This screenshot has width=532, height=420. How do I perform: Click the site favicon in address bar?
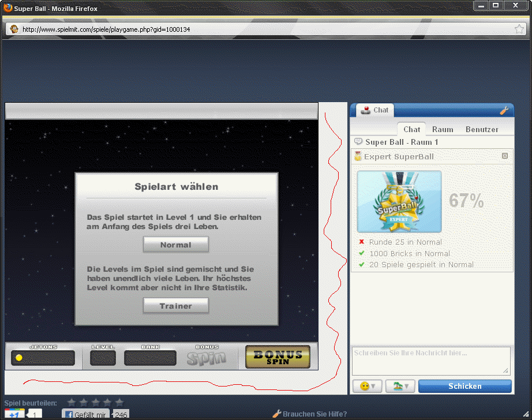click(14, 29)
